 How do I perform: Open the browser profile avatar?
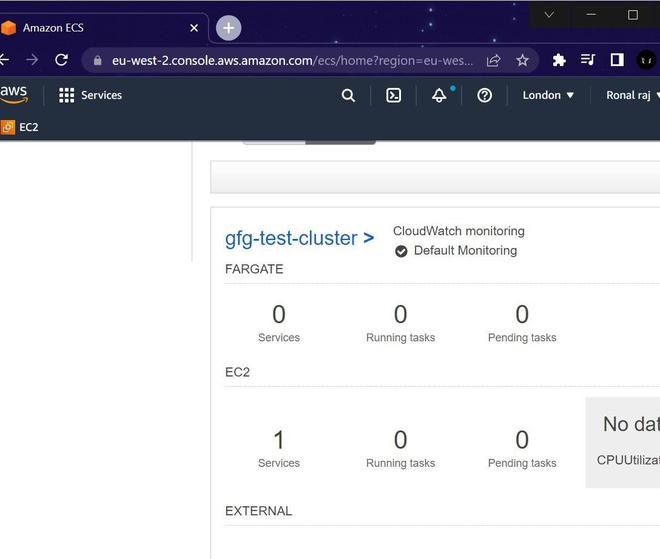click(646, 60)
